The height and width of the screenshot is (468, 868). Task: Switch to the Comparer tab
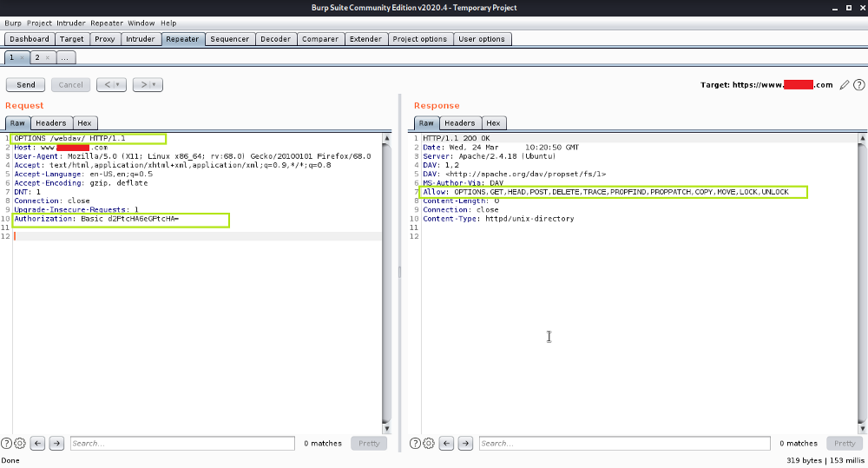pyautogui.click(x=320, y=39)
